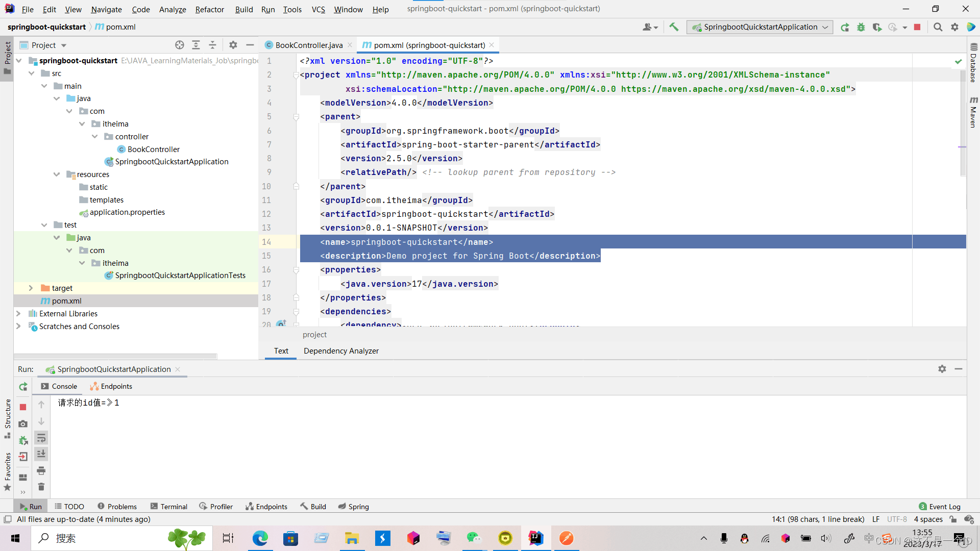
Task: Switch to the Dependency Analyzer tab
Action: pyautogui.click(x=341, y=351)
